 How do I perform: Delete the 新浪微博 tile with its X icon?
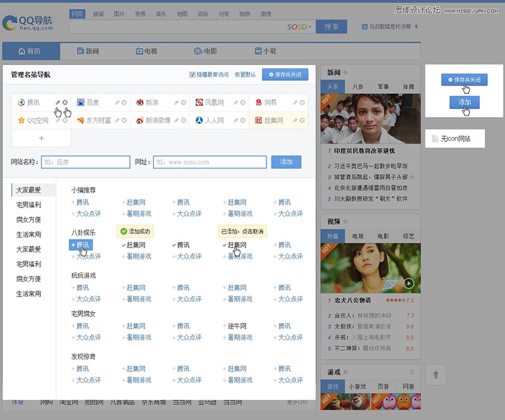pos(184,120)
